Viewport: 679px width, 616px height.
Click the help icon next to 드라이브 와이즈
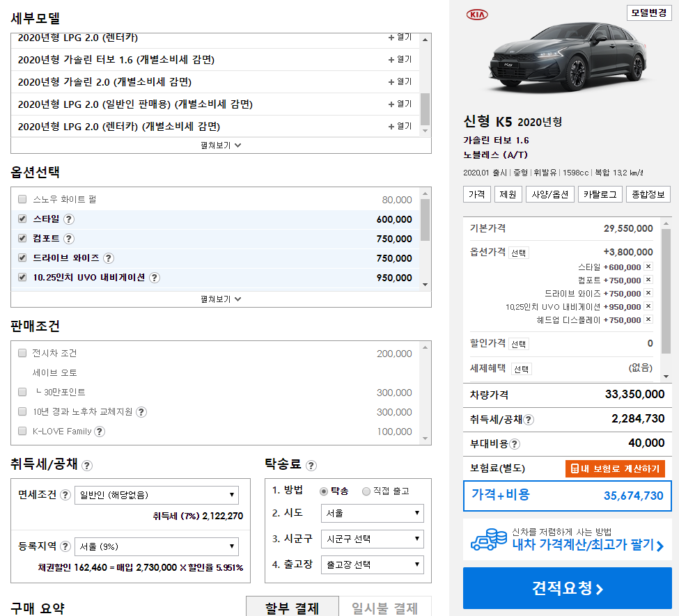point(109,258)
